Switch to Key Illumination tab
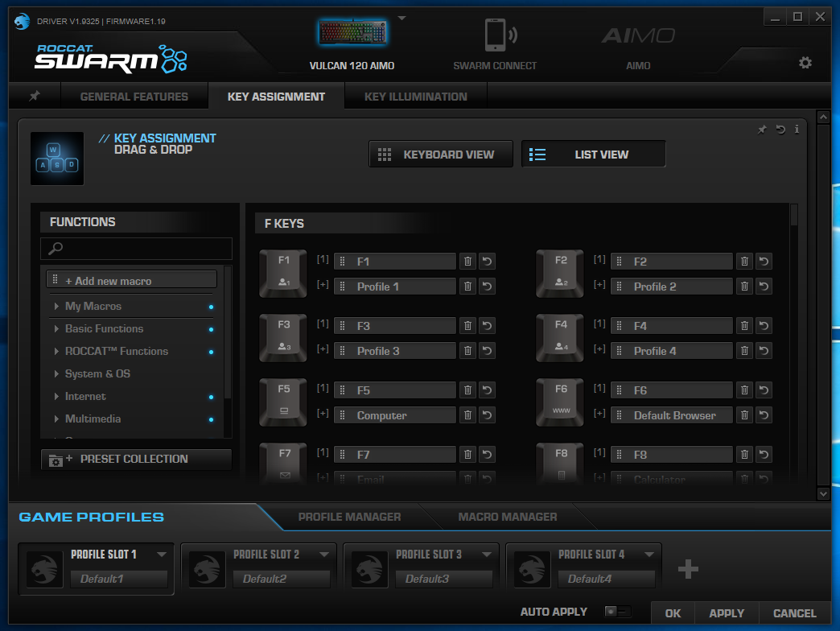Image resolution: width=840 pixels, height=631 pixels. (x=416, y=97)
